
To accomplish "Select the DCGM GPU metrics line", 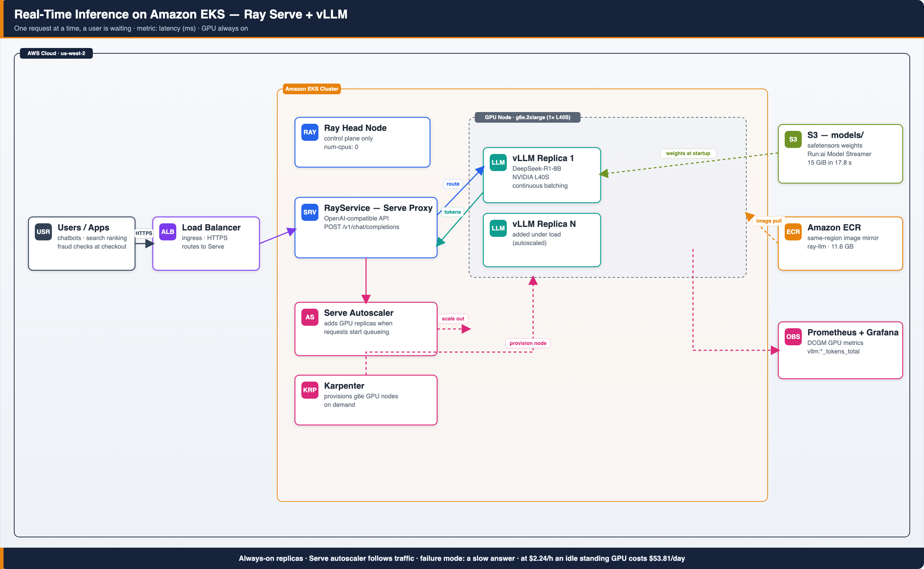I will pyautogui.click(x=835, y=343).
